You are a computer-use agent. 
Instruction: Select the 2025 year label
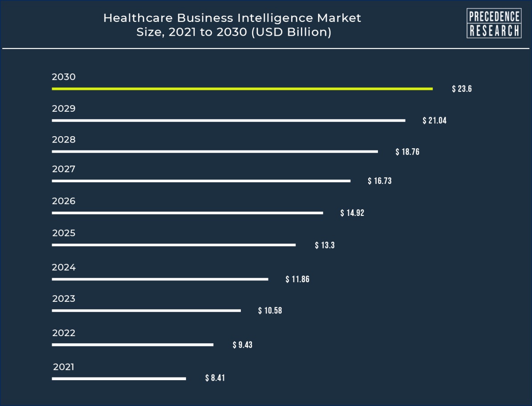click(64, 233)
